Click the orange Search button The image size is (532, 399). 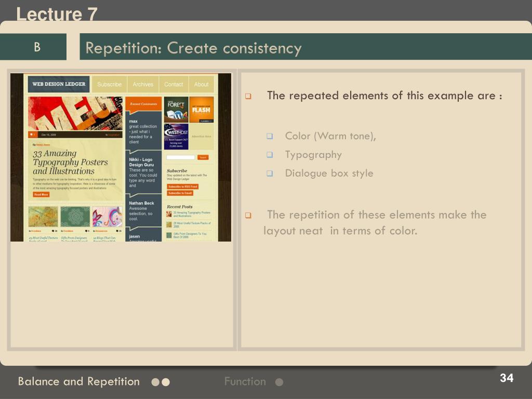tap(203, 157)
